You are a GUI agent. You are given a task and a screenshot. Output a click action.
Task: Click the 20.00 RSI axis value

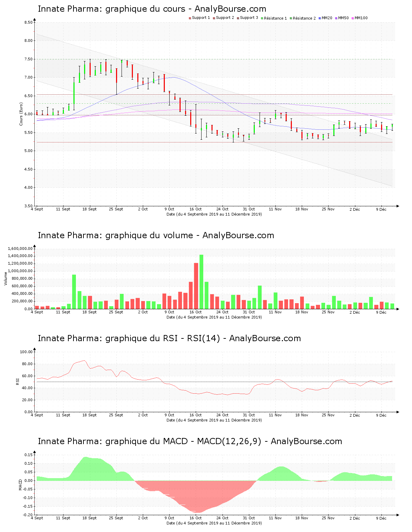tap(27, 400)
